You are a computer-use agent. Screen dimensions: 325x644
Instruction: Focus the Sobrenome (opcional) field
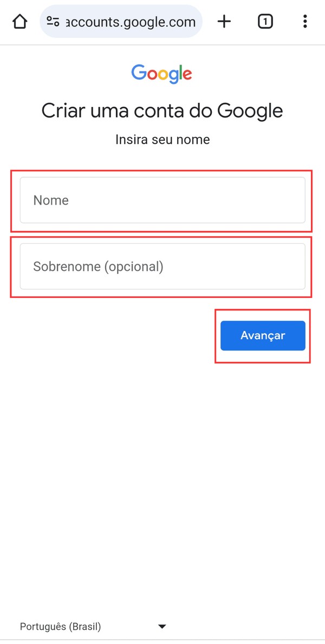(x=162, y=266)
